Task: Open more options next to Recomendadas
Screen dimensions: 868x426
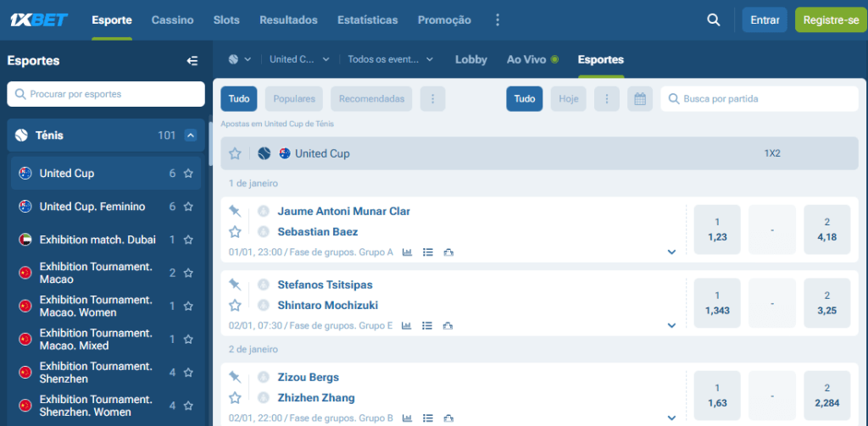Action: pos(432,99)
